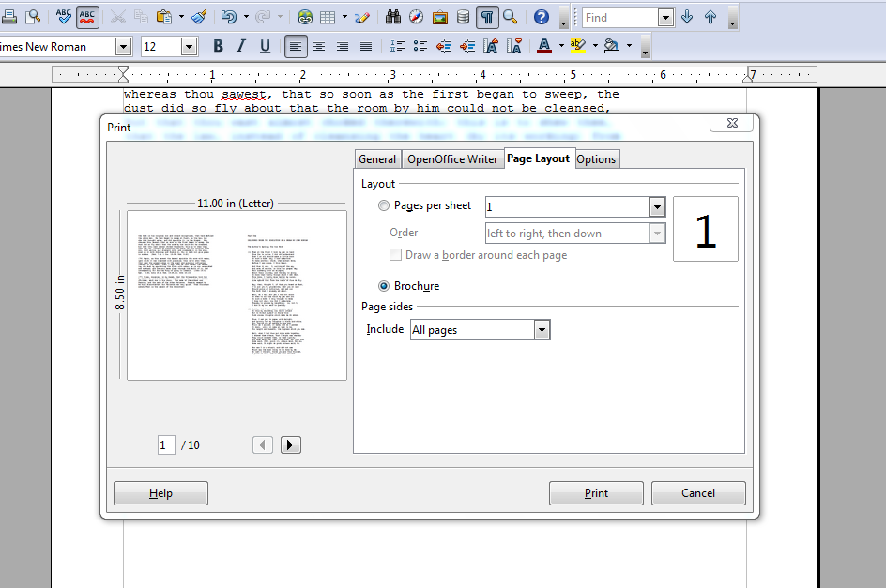Open Find & Replace binoculars icon

click(x=392, y=17)
